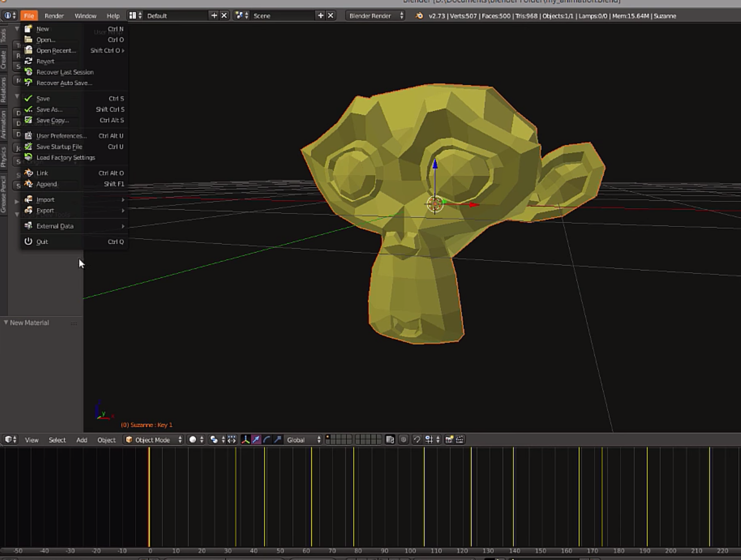Quit Blender via Quit entry
Screen dimensions: 741x560
click(74, 242)
